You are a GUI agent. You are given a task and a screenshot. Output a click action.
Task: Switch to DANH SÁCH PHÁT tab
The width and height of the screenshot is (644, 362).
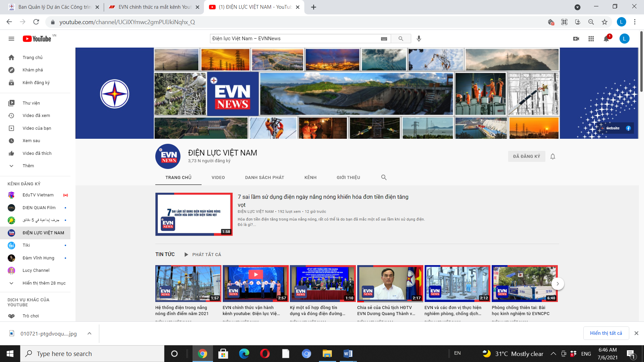click(x=265, y=177)
